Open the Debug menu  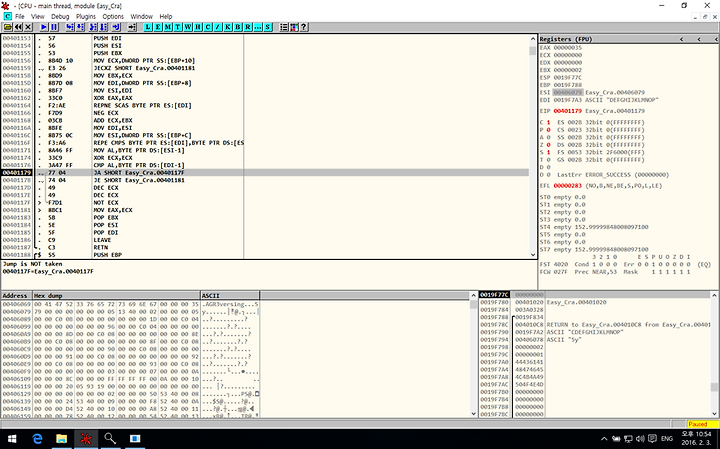pyautogui.click(x=60, y=16)
